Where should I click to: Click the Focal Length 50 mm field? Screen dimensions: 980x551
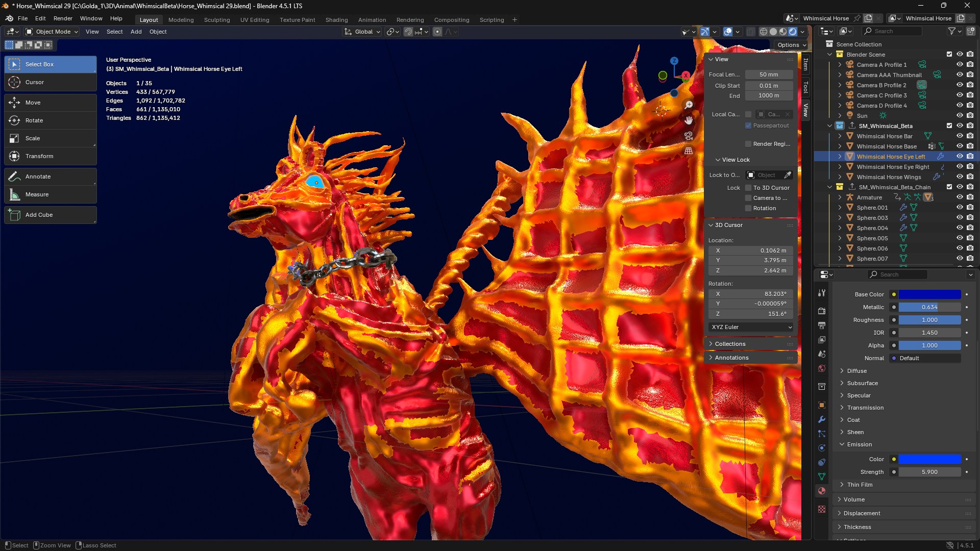pos(769,74)
